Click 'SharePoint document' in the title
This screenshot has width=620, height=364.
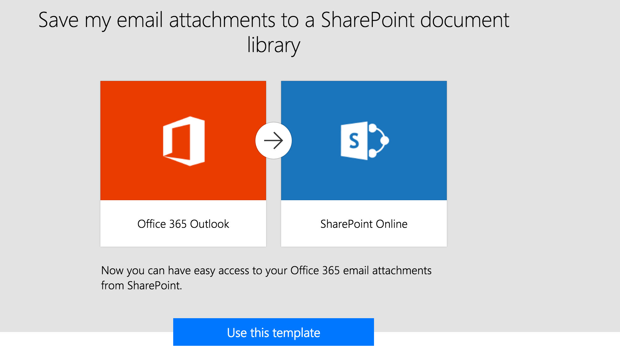pos(415,20)
